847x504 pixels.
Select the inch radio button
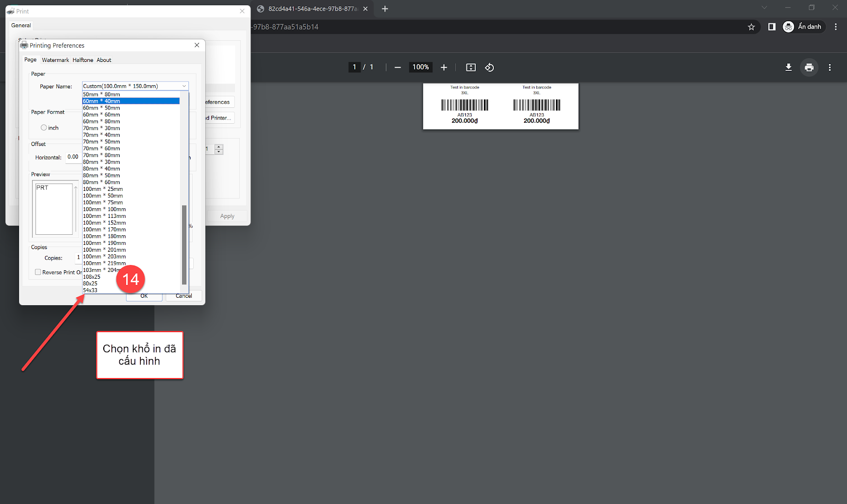[44, 127]
